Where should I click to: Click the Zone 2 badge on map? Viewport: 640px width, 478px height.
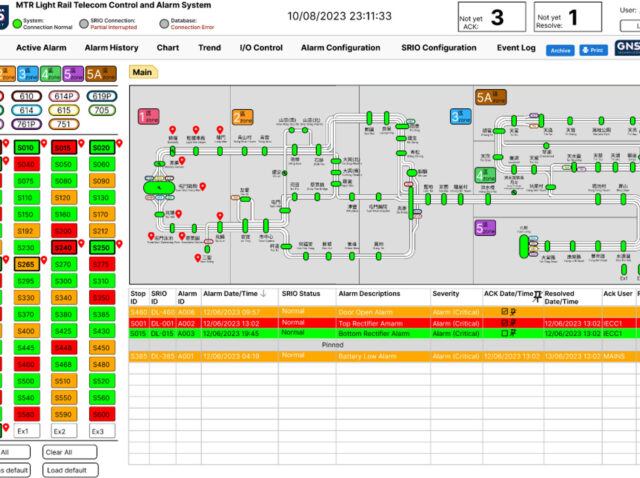point(243,117)
